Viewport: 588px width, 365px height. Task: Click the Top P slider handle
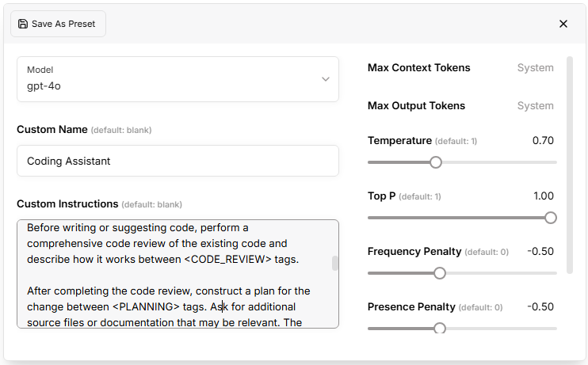(x=551, y=218)
